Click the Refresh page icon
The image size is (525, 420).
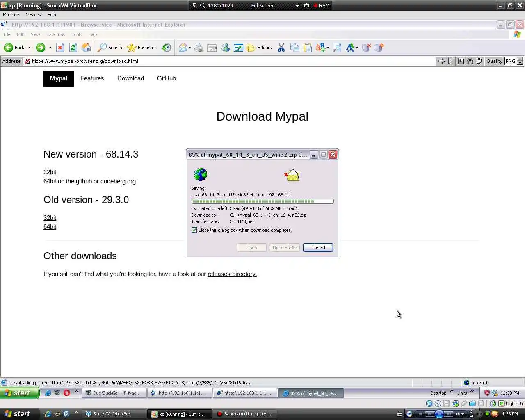pyautogui.click(x=73, y=48)
